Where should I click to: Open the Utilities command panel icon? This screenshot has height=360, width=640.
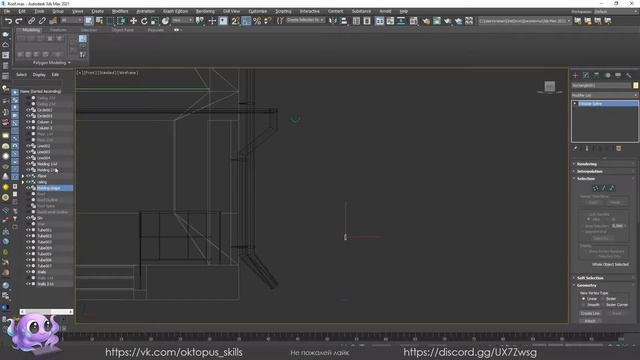(629, 76)
